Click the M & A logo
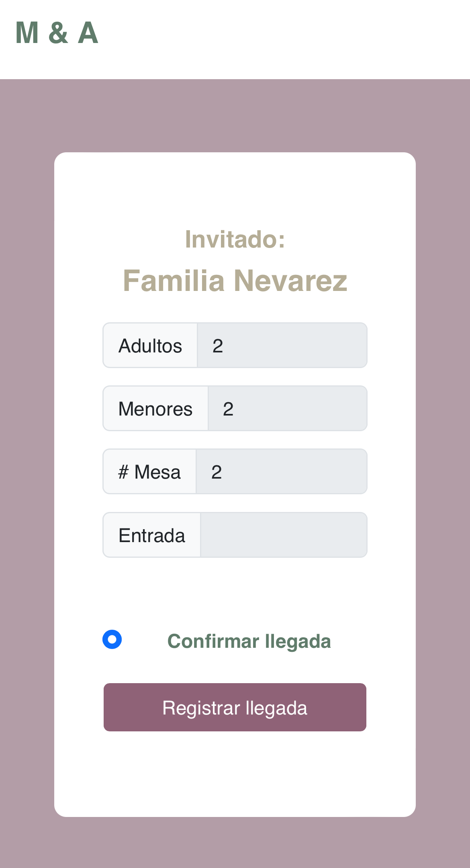470x868 pixels. 57,33
